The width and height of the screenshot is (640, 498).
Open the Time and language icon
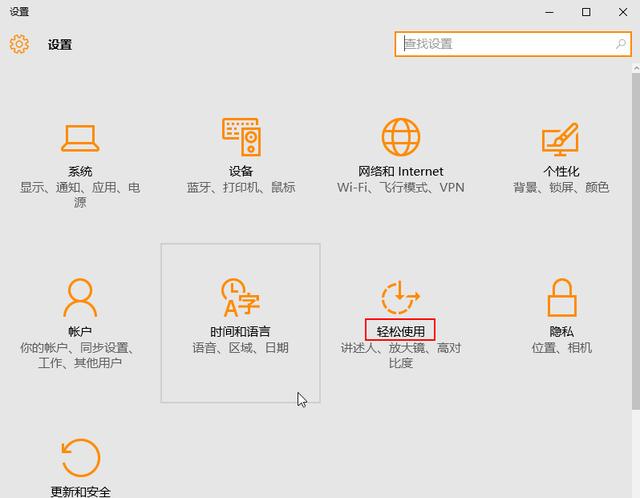tap(240, 298)
